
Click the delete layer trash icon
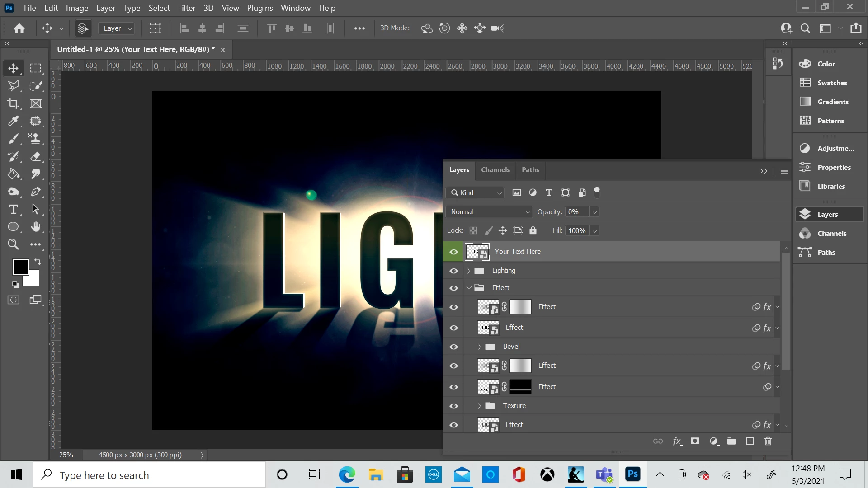pyautogui.click(x=768, y=441)
